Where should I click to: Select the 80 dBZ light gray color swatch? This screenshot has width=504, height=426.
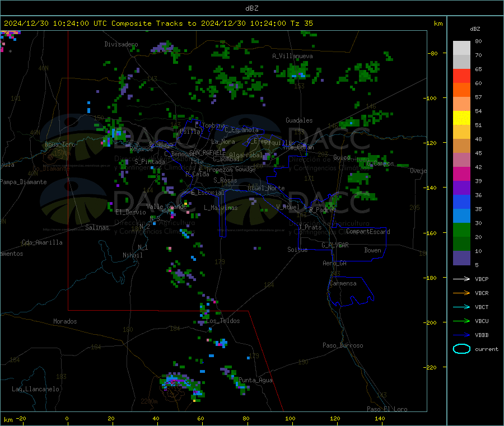(461, 48)
